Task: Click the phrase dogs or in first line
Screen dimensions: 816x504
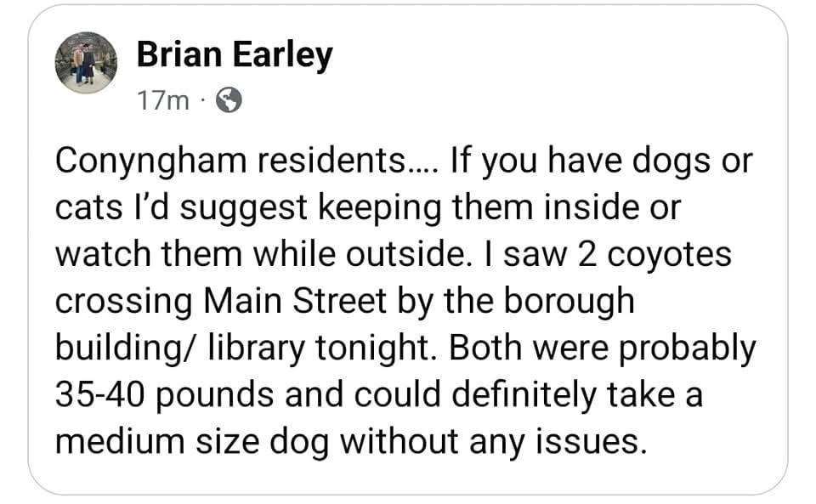Action: (692, 161)
